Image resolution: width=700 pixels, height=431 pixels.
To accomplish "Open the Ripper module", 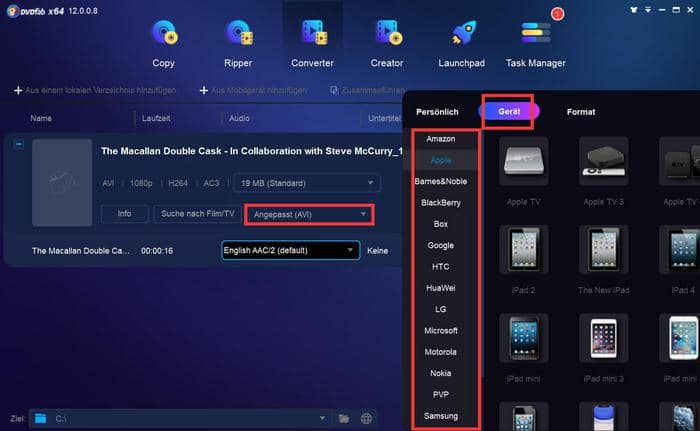I will click(238, 43).
